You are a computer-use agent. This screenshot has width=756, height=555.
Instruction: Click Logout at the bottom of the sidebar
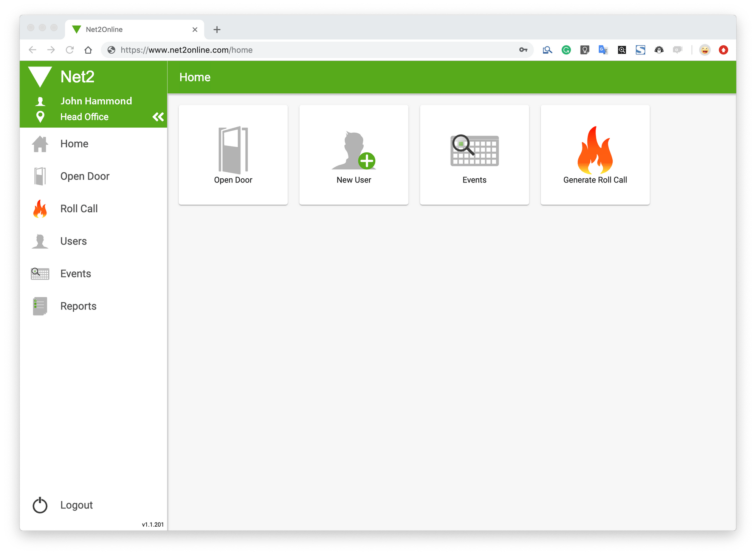coord(76,505)
